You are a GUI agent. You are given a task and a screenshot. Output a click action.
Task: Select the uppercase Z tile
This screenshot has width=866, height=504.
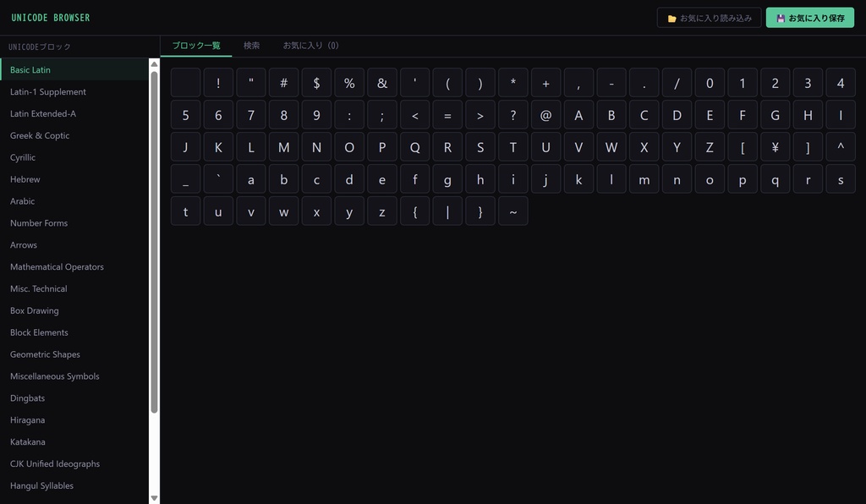[x=710, y=147]
